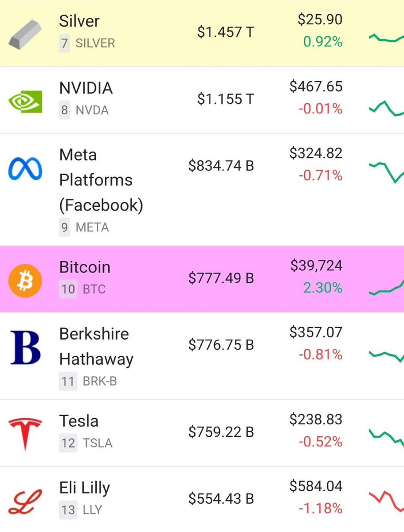View Tesla's green sparkline chart
This screenshot has width=404, height=532.
pyautogui.click(x=386, y=437)
